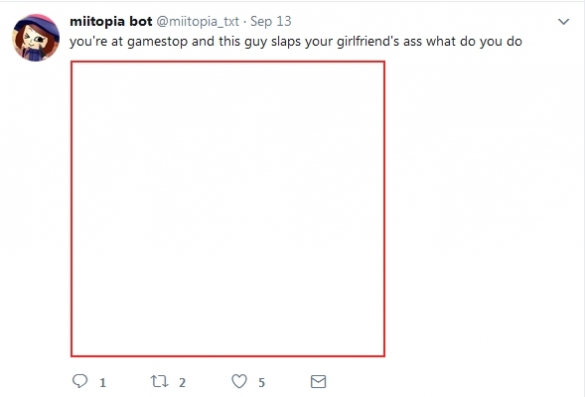Click the retweet count number 2
This screenshot has width=585, height=397.
(182, 382)
